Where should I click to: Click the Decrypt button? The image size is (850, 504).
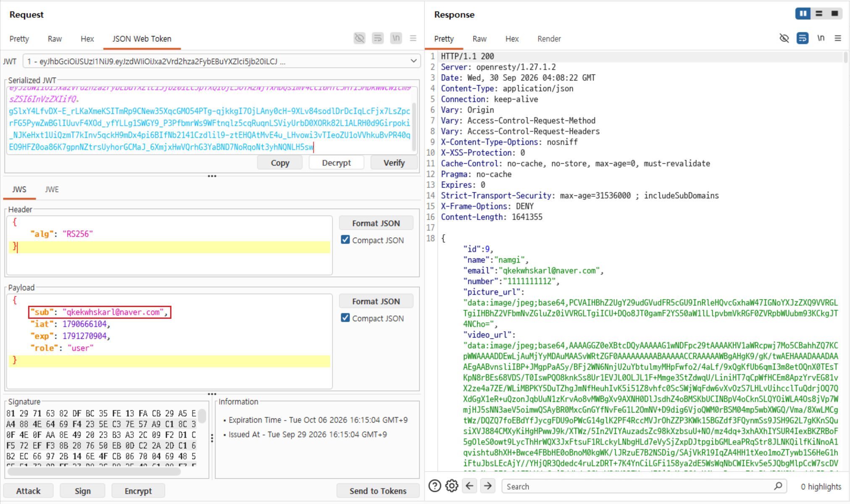pos(336,163)
